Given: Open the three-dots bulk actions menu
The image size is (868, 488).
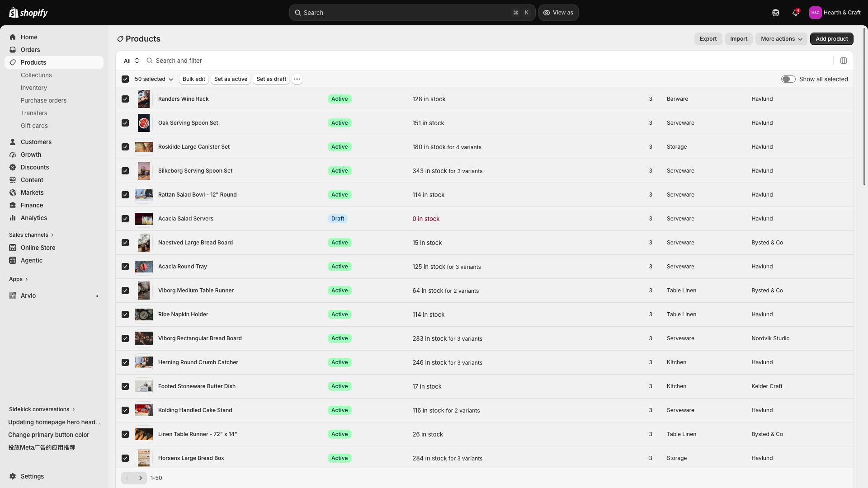Looking at the screenshot, I should (x=297, y=79).
